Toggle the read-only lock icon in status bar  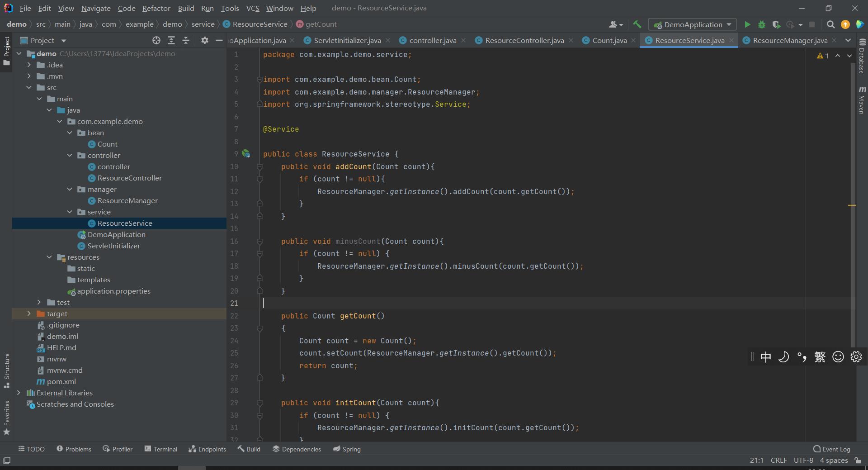(858, 460)
